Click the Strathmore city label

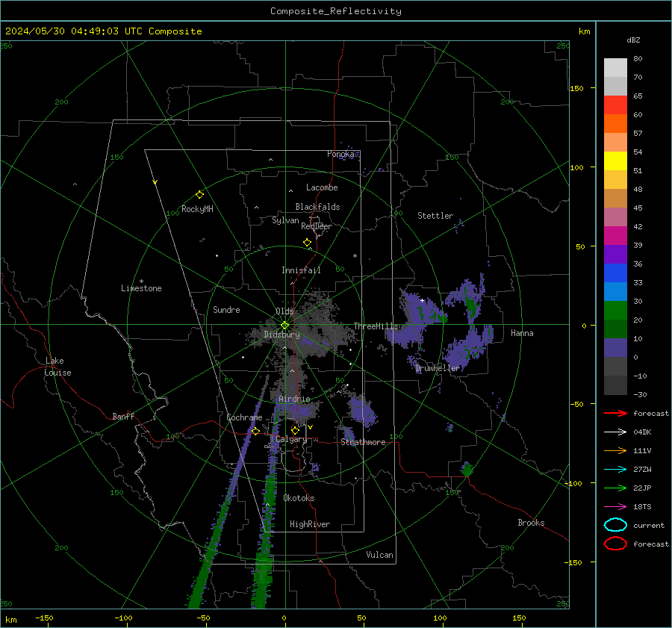point(363,442)
